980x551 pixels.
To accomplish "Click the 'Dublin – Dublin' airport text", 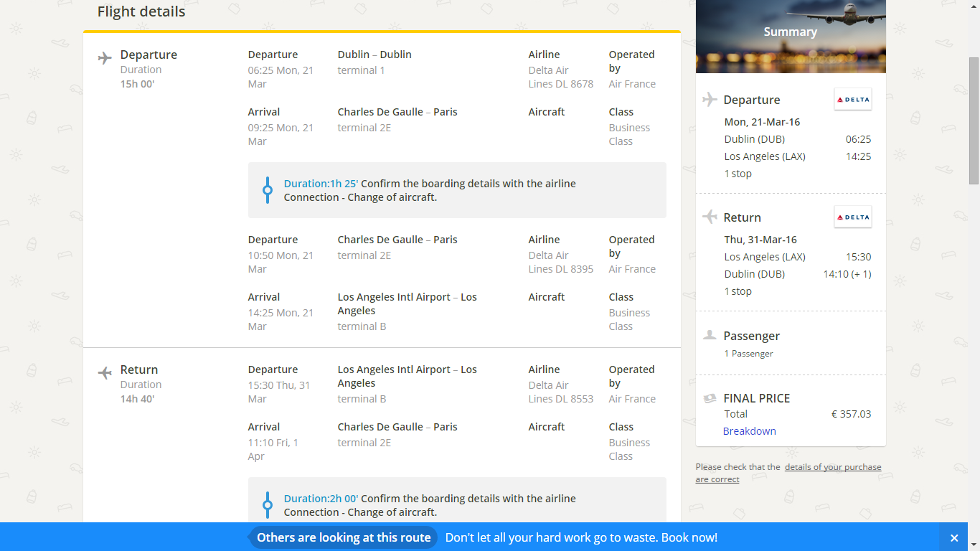I will coord(374,55).
